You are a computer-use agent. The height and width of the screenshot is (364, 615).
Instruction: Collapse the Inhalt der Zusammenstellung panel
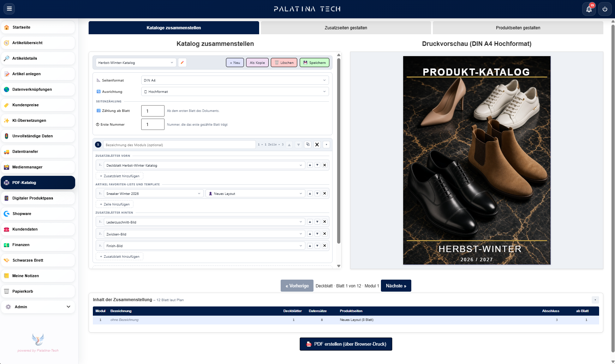point(595,300)
